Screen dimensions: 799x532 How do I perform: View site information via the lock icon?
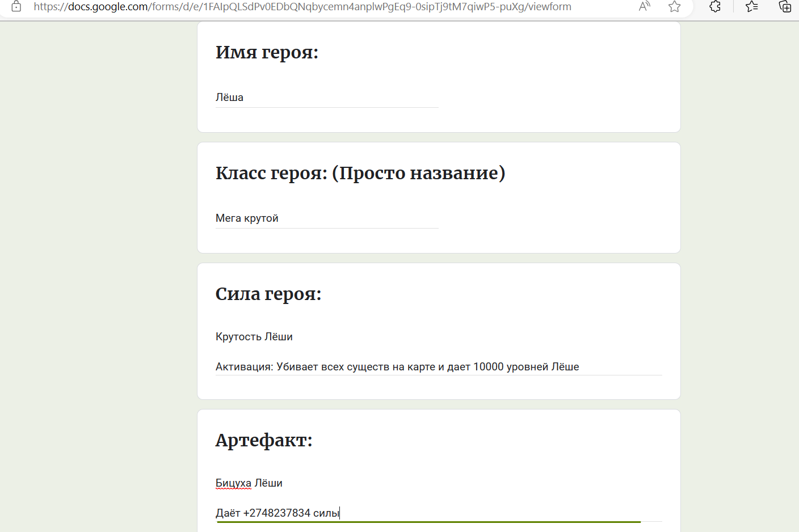(16, 7)
